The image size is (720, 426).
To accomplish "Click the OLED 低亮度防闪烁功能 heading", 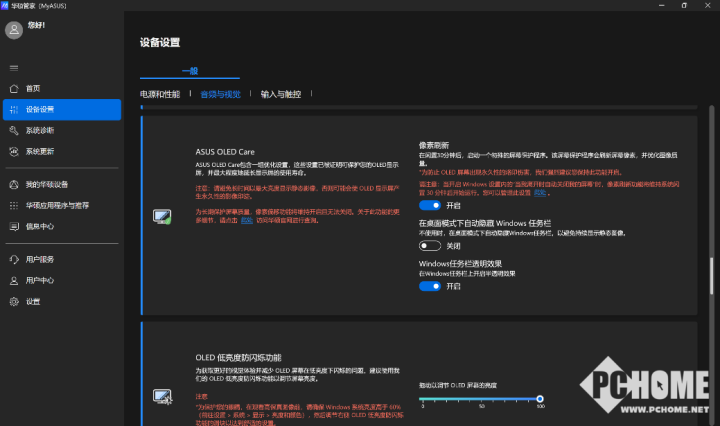I will pyautogui.click(x=238, y=358).
